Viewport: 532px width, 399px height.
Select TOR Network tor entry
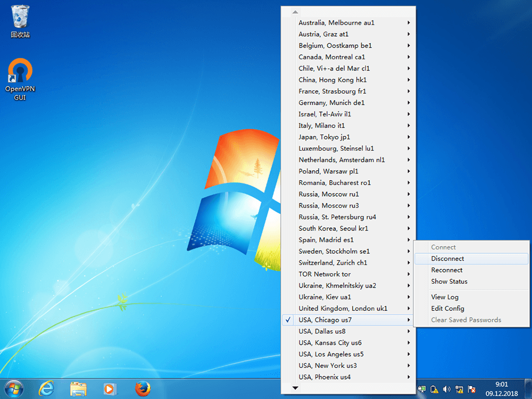(348, 274)
